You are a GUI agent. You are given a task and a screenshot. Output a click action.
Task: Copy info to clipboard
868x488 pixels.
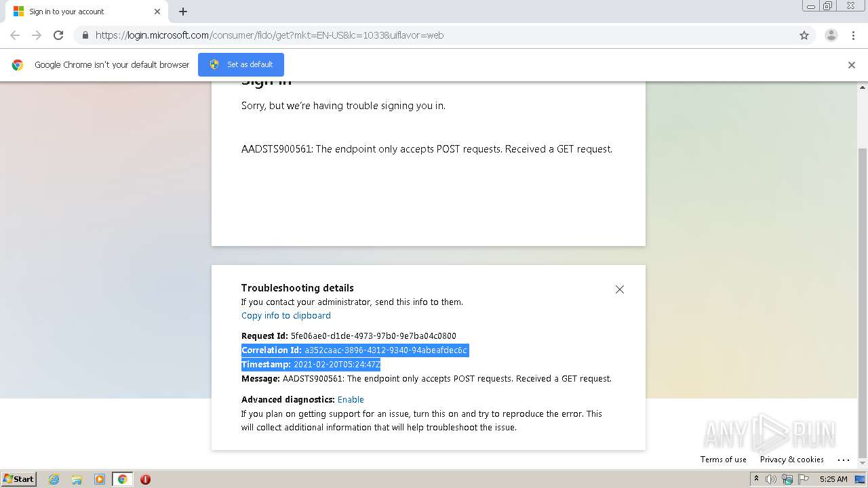point(286,315)
